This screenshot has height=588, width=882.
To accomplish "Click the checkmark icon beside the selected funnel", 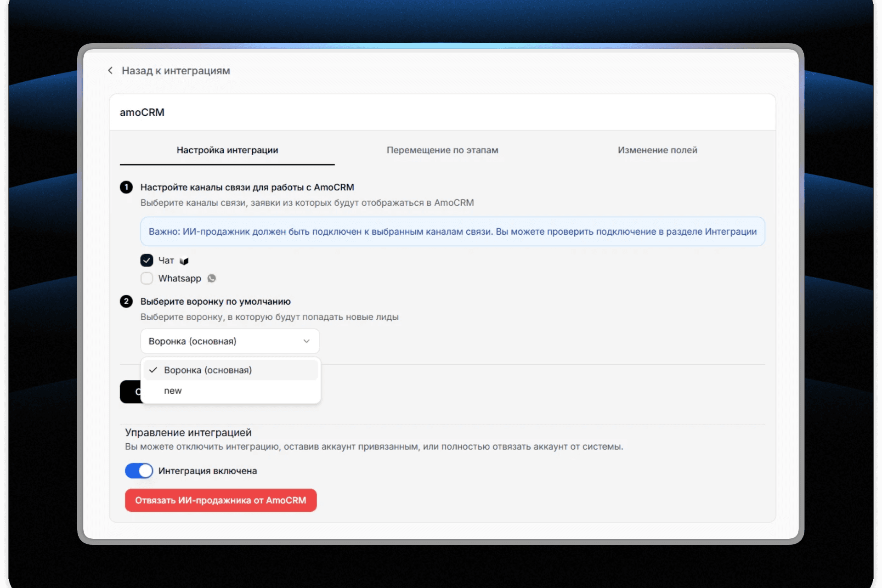I will pyautogui.click(x=153, y=370).
